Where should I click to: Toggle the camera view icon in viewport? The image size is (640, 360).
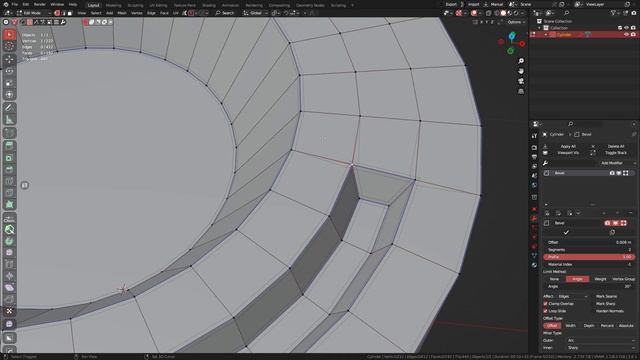(x=521, y=81)
